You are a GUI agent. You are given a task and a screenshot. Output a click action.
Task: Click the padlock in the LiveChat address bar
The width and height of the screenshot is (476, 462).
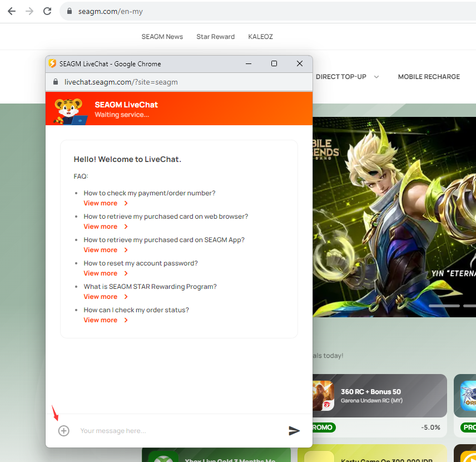pyautogui.click(x=56, y=82)
